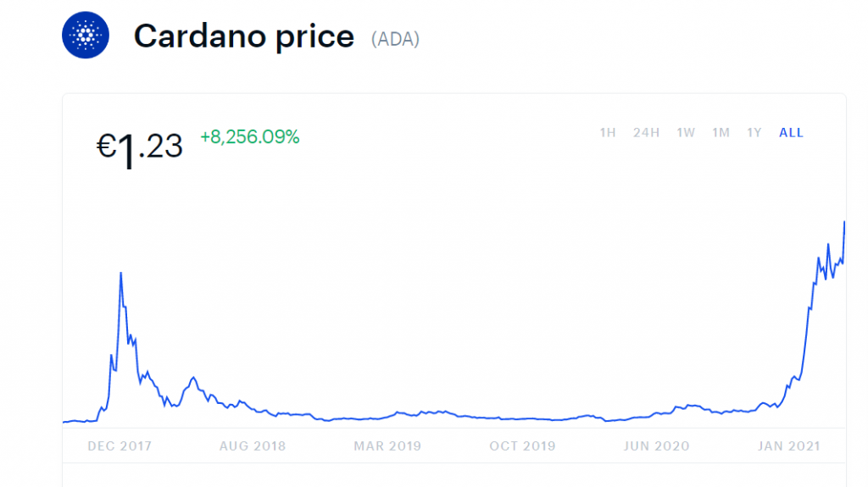This screenshot has width=868, height=487.
Task: Select the JUN 2020 axis label
Action: pos(657,446)
